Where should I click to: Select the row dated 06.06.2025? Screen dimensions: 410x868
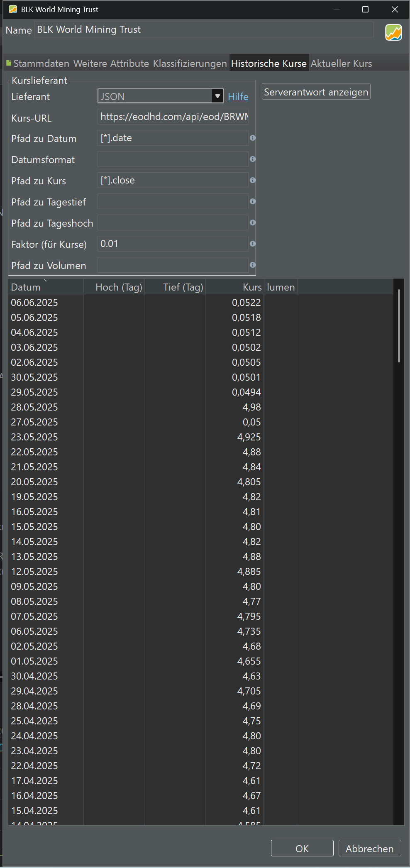click(201, 303)
